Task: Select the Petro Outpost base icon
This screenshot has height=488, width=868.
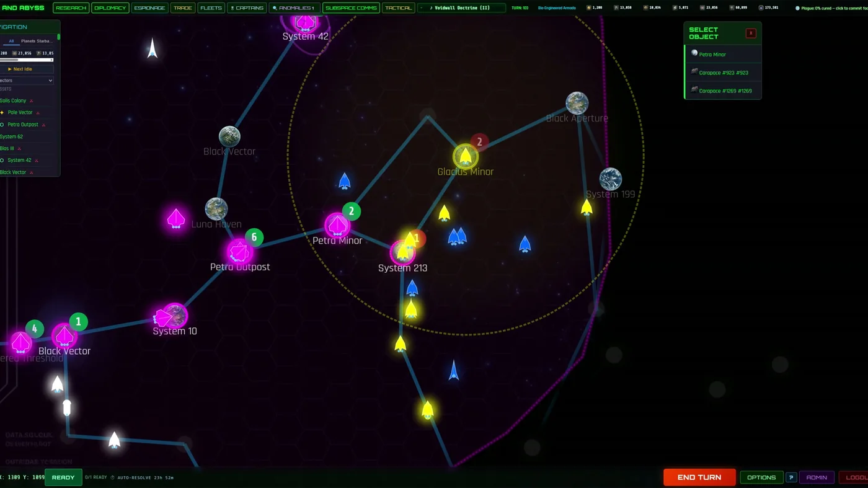Action: 239,252
